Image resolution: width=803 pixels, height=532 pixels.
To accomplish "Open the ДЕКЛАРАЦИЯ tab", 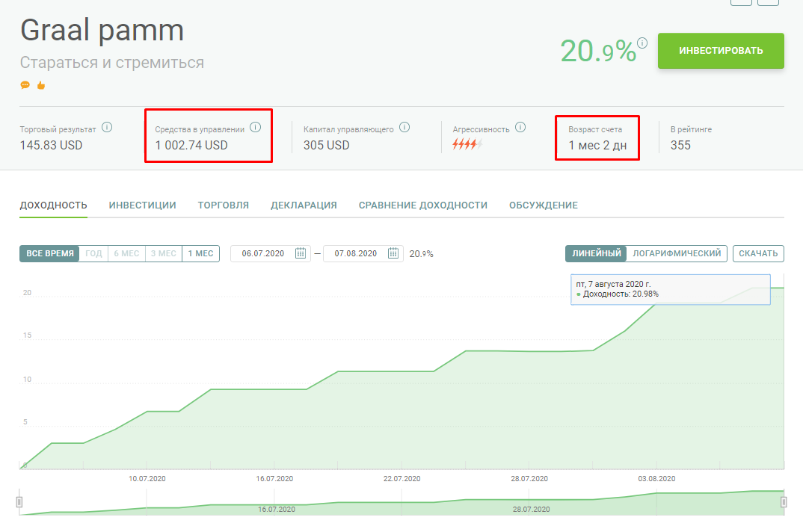I will [304, 205].
